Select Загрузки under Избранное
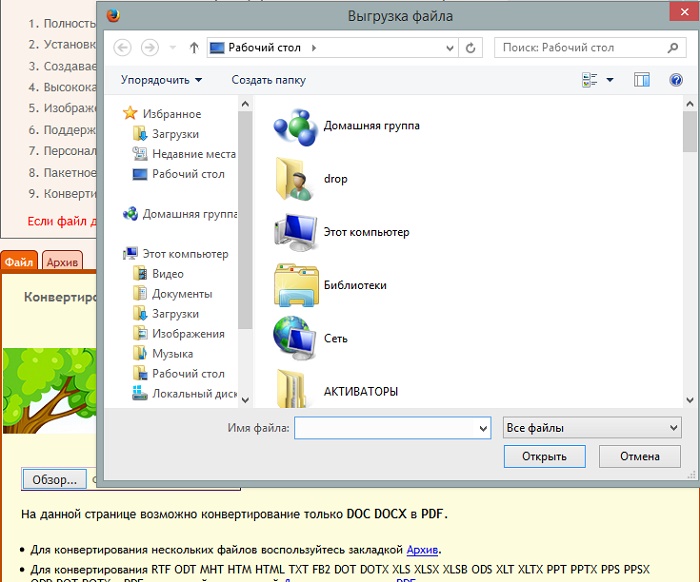This screenshot has height=582, width=700. (175, 134)
